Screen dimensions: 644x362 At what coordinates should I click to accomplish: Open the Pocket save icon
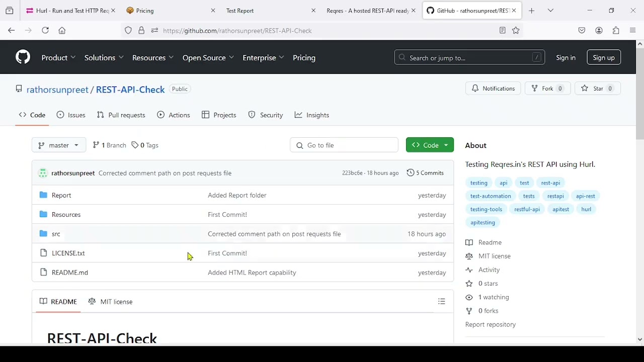[x=582, y=31]
